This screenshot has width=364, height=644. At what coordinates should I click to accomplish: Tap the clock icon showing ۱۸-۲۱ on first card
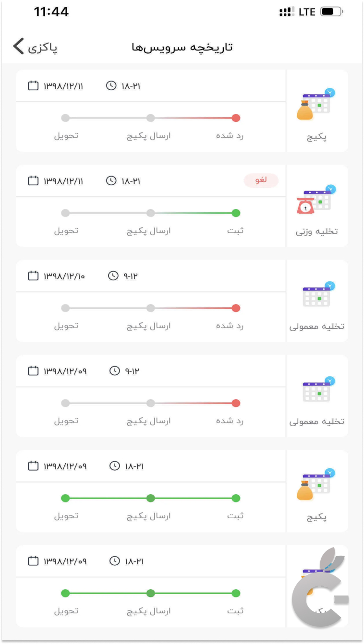[111, 86]
